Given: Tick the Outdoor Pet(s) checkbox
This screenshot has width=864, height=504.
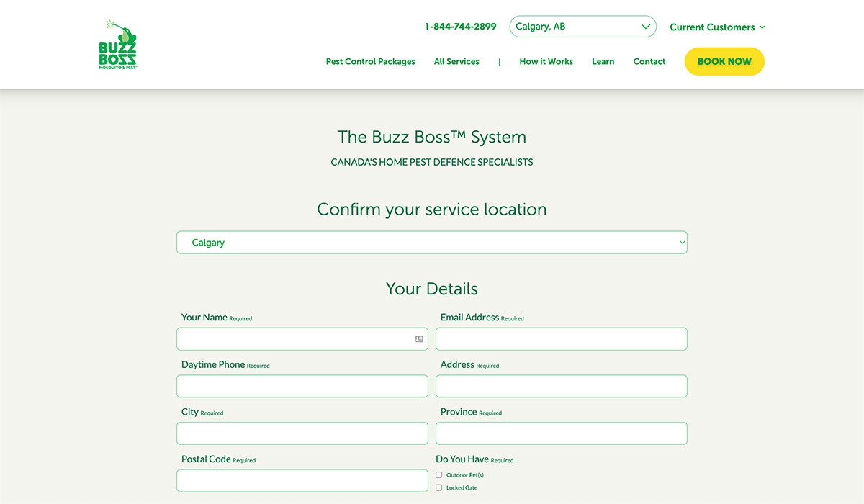Looking at the screenshot, I should (x=439, y=475).
